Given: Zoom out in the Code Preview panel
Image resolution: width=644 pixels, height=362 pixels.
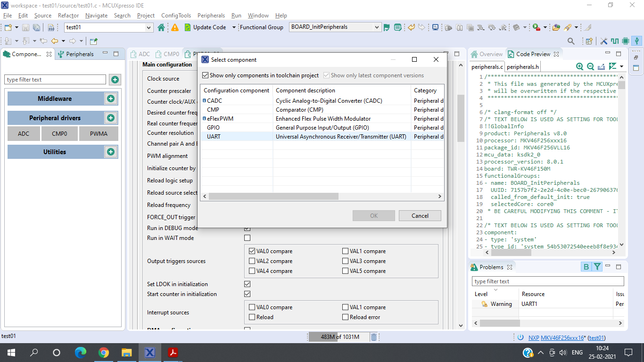Looking at the screenshot, I should [x=590, y=66].
